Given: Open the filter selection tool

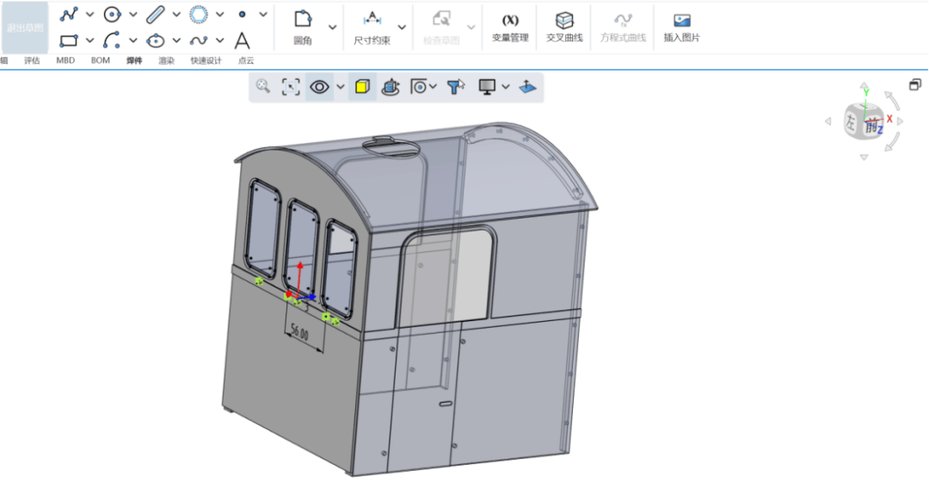Looking at the screenshot, I should (x=456, y=87).
